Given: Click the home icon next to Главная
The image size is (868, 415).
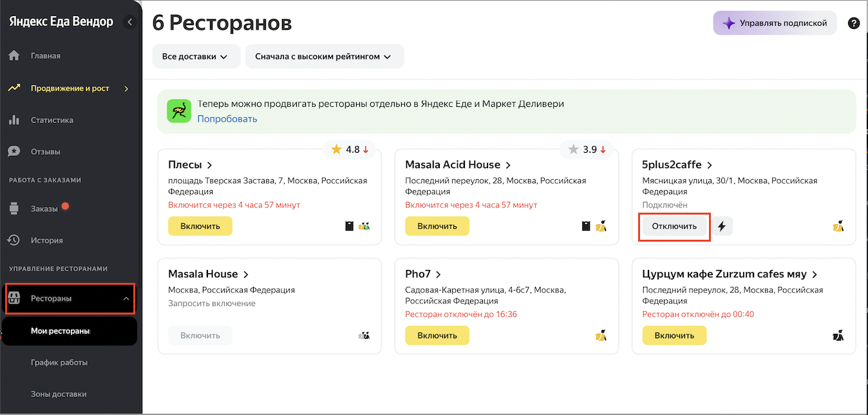Looking at the screenshot, I should 14,56.
